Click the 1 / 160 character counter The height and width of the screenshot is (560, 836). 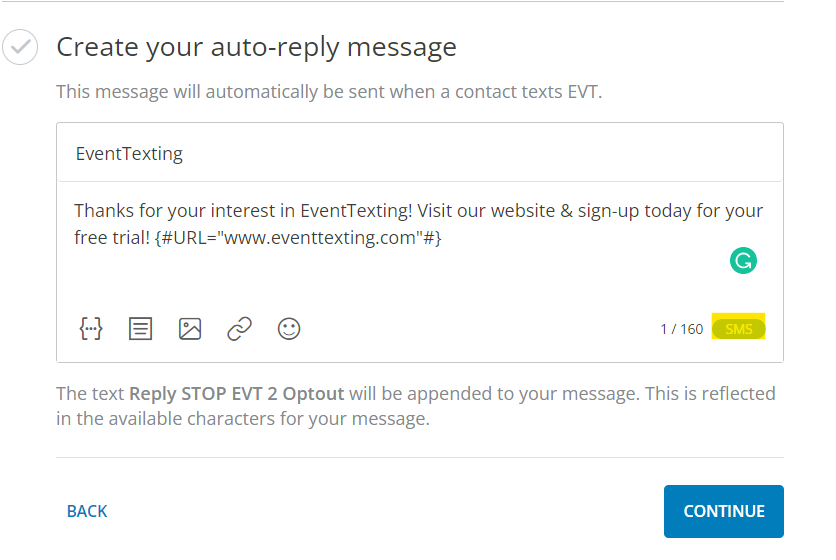[681, 329]
